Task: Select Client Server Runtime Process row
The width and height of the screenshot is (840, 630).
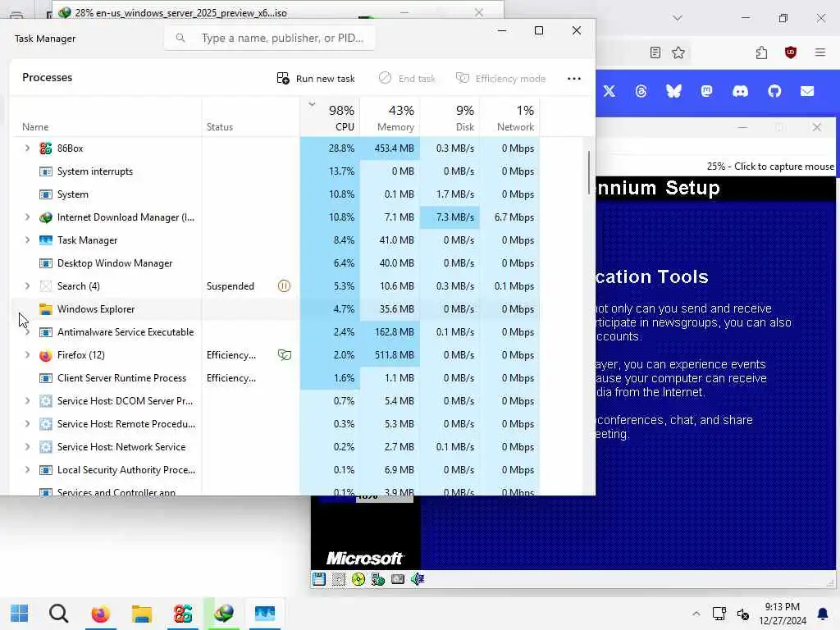Action: point(275,377)
